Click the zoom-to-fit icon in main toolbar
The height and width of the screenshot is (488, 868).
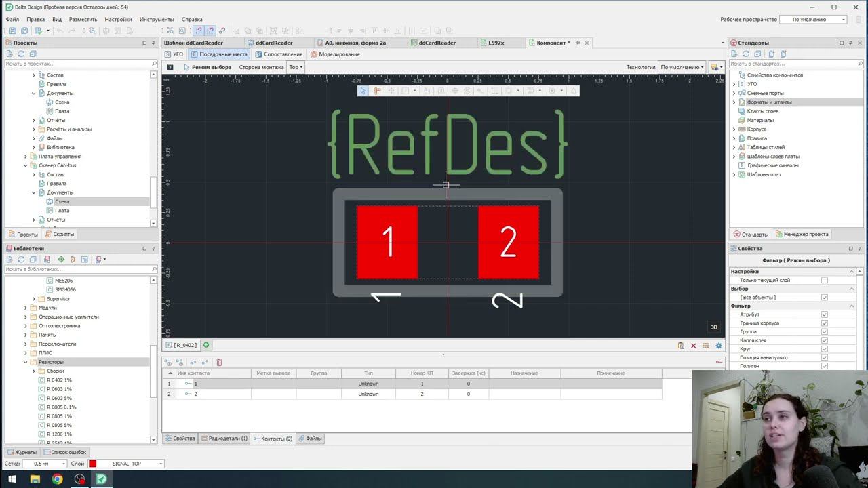(x=171, y=30)
